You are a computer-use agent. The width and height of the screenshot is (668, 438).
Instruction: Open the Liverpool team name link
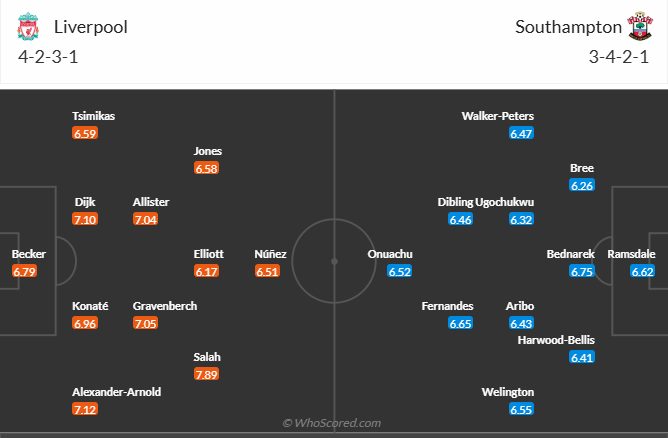pos(88,27)
